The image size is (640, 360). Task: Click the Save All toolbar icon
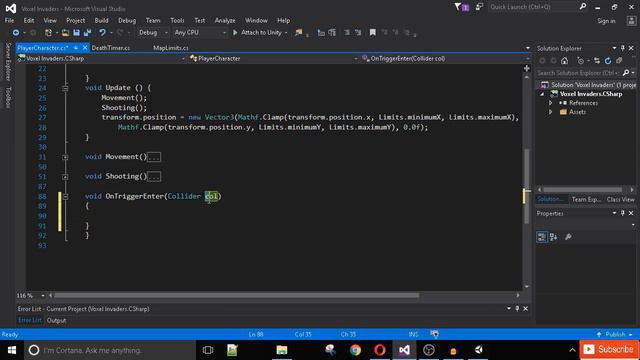pyautogui.click(x=87, y=33)
